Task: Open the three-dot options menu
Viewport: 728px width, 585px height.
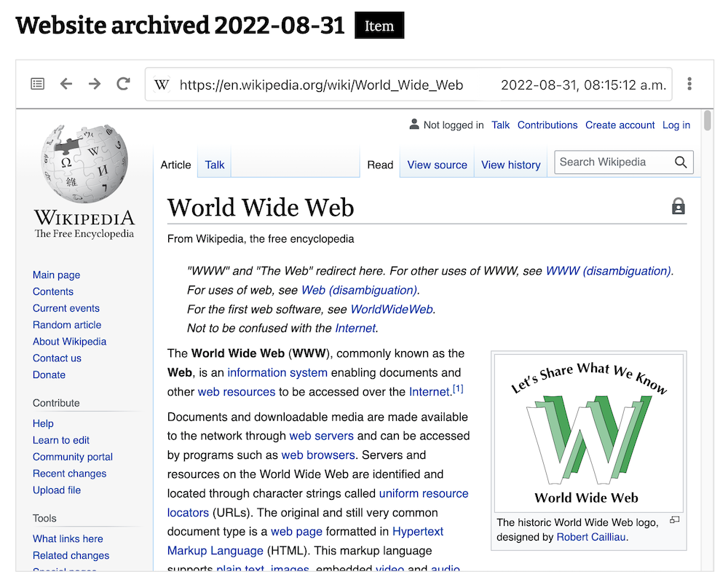Action: [689, 84]
